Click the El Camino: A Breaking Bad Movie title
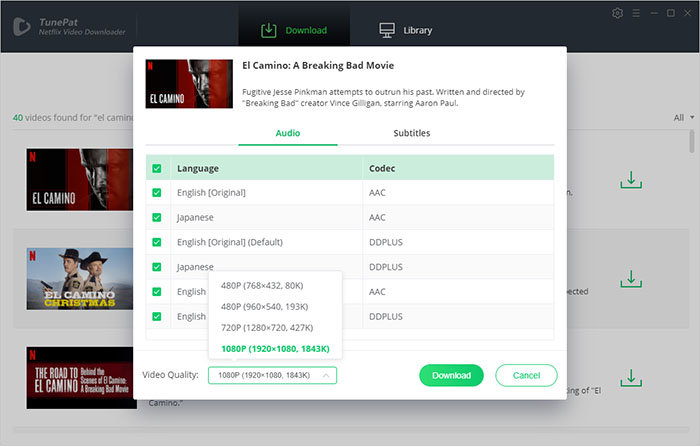700x446 pixels. tap(318, 66)
